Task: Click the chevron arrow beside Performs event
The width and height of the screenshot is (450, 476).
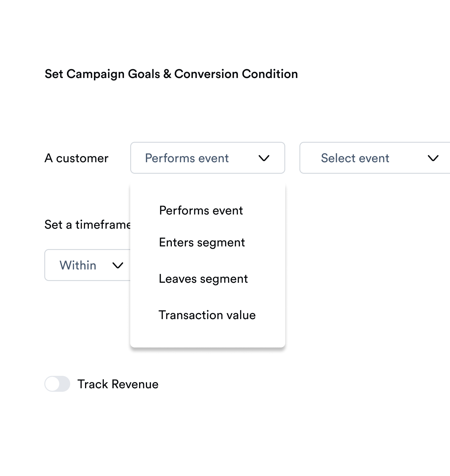Action: [264, 158]
